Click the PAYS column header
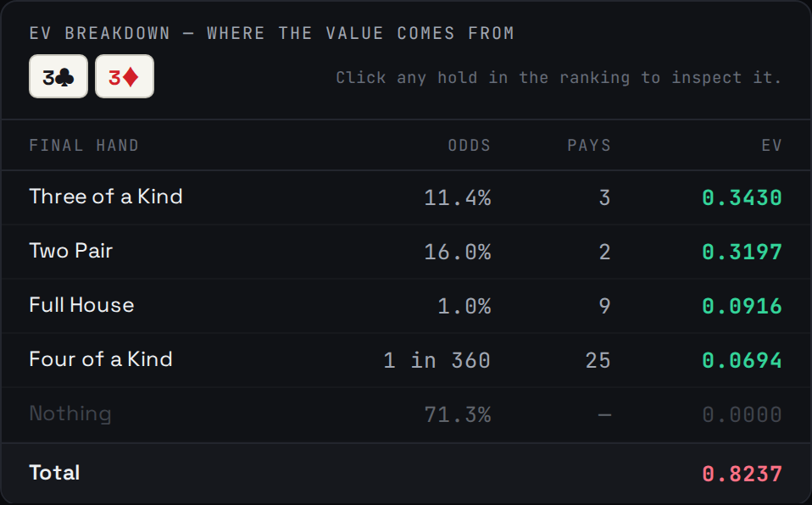Viewport: 812px width, 505px height. pyautogui.click(x=589, y=145)
